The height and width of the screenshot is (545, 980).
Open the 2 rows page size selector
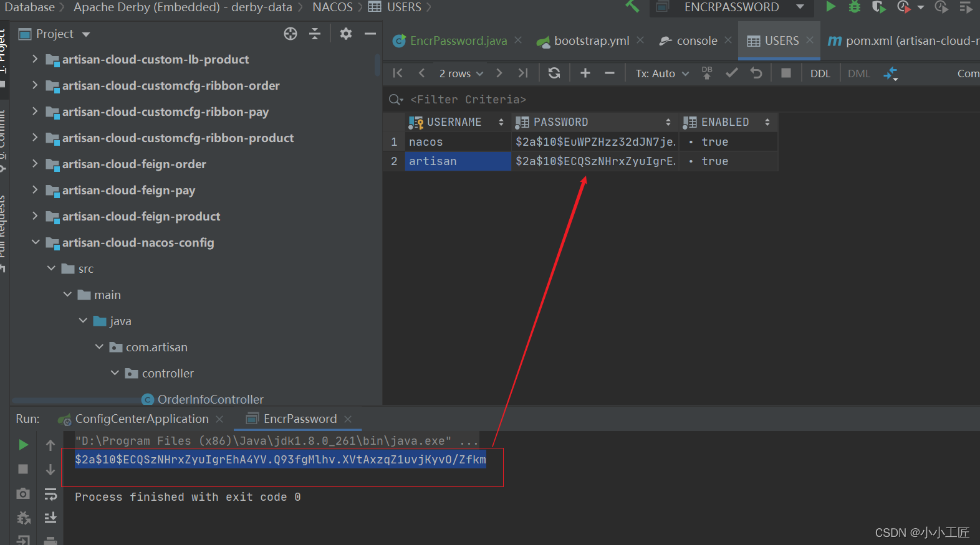(x=461, y=73)
